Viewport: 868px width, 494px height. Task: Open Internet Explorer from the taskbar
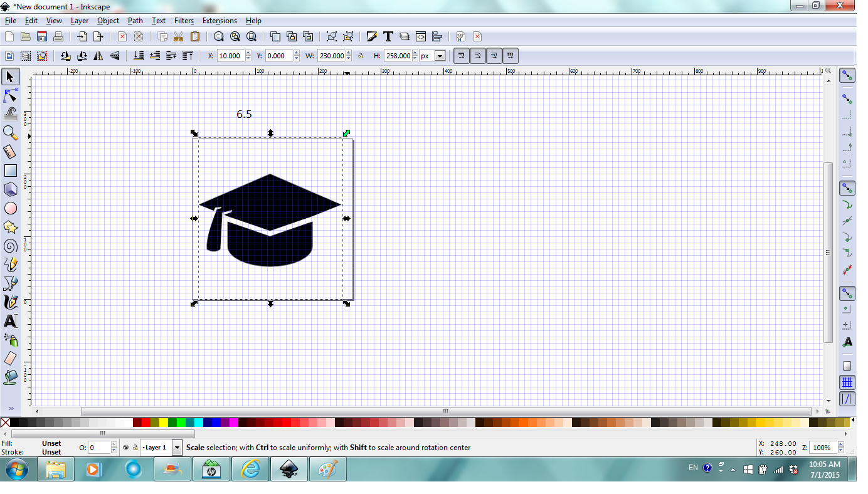(250, 469)
